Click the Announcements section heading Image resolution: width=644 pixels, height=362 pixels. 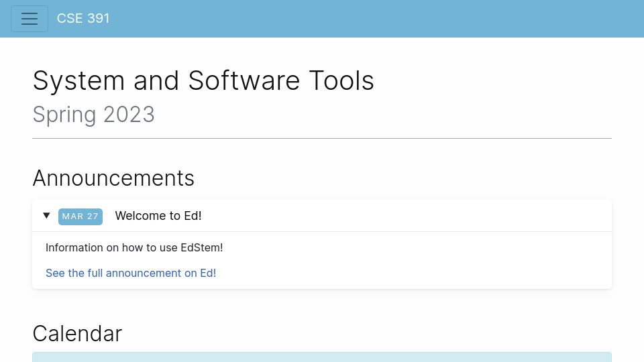(x=113, y=178)
